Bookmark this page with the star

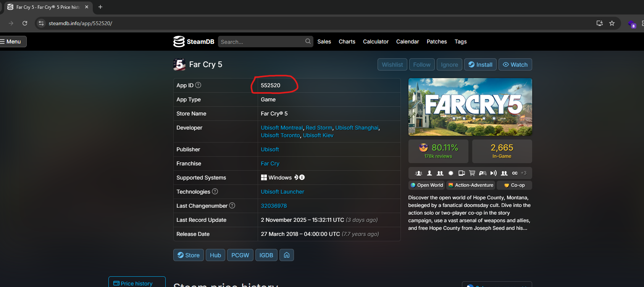click(612, 23)
